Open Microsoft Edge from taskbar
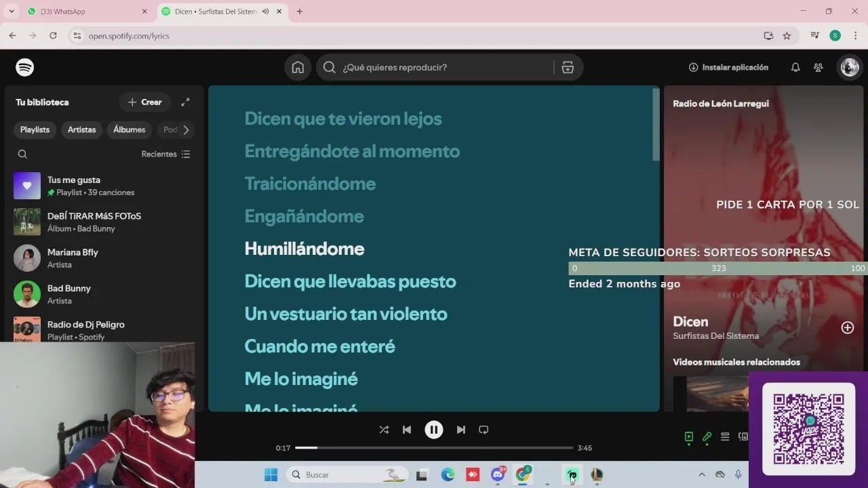Viewport: 868px width, 488px height. tap(448, 474)
